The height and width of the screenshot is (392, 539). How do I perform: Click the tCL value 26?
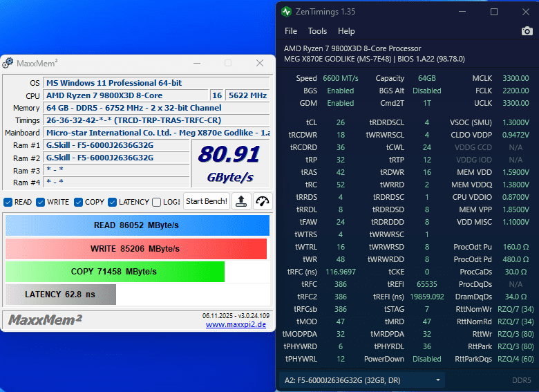click(340, 122)
